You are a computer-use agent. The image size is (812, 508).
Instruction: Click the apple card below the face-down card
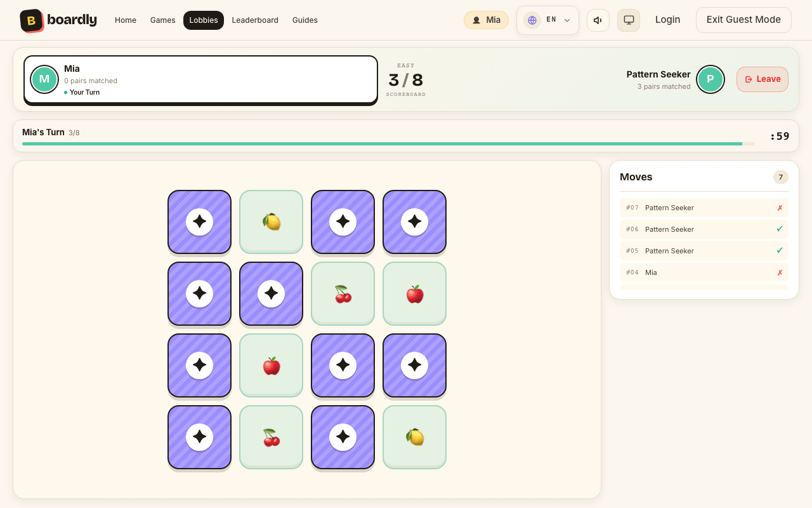[x=272, y=365]
